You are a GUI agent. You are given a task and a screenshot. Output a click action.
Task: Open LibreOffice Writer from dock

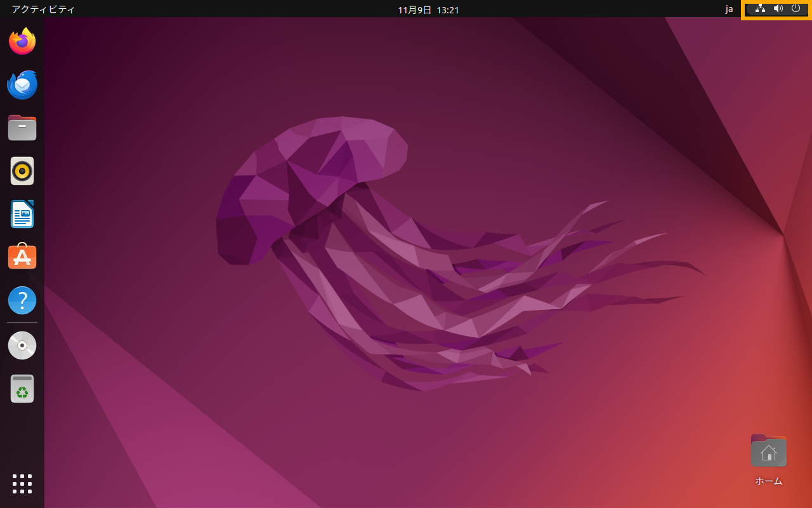point(22,214)
